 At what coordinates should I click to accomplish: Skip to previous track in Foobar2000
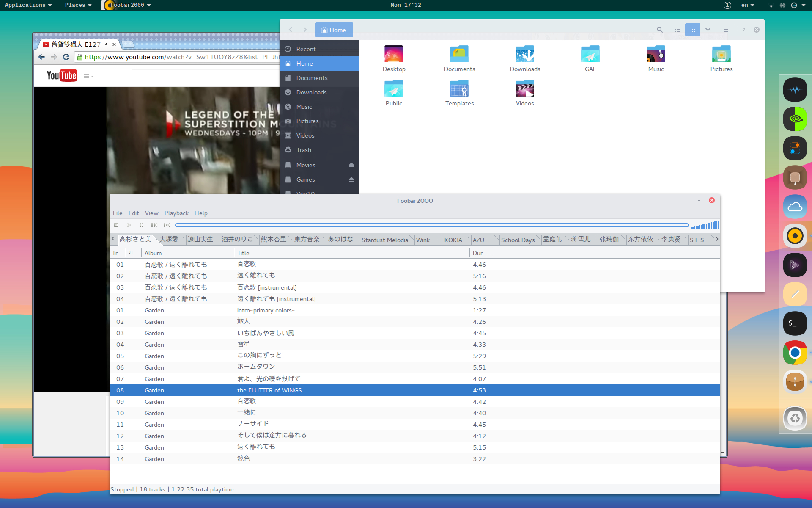(x=154, y=225)
